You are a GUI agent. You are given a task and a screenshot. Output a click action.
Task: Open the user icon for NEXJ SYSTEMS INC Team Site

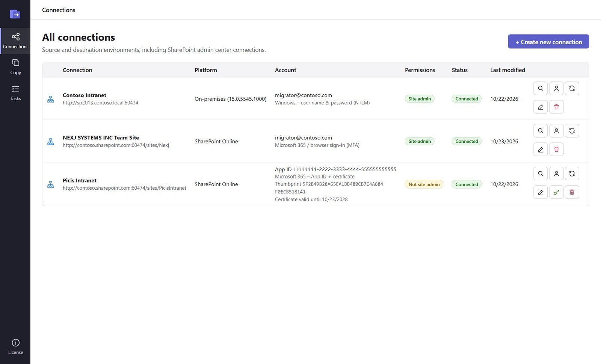556,131
